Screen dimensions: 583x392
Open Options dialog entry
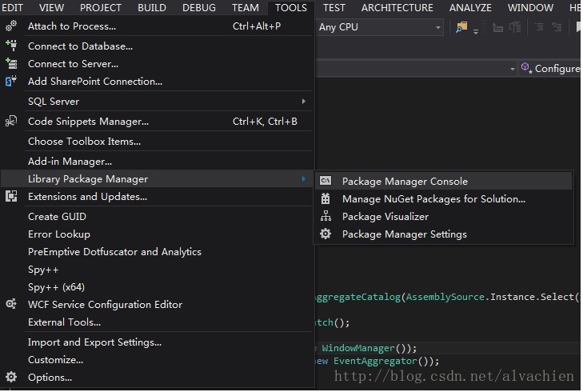point(156,378)
